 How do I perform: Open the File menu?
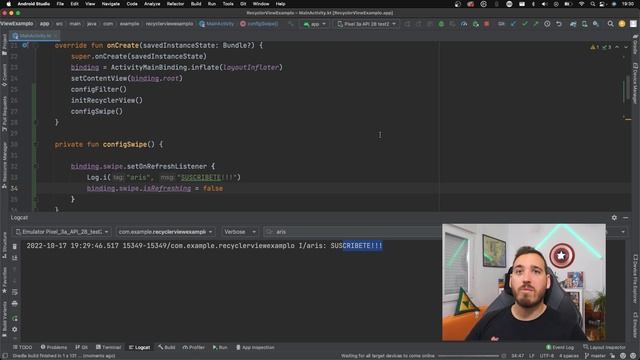click(x=60, y=4)
